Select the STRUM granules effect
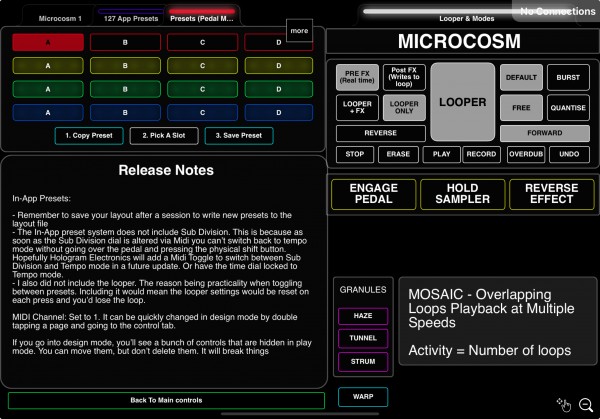 (363, 362)
